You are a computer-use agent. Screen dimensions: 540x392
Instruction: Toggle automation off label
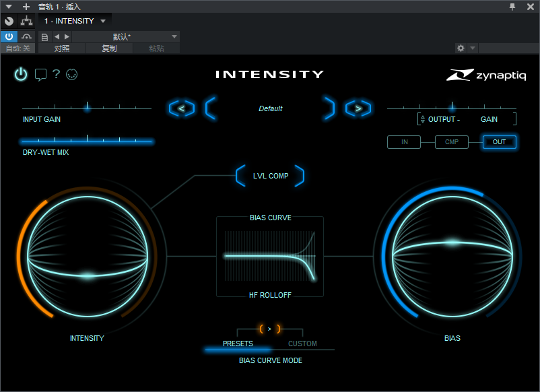[18, 48]
